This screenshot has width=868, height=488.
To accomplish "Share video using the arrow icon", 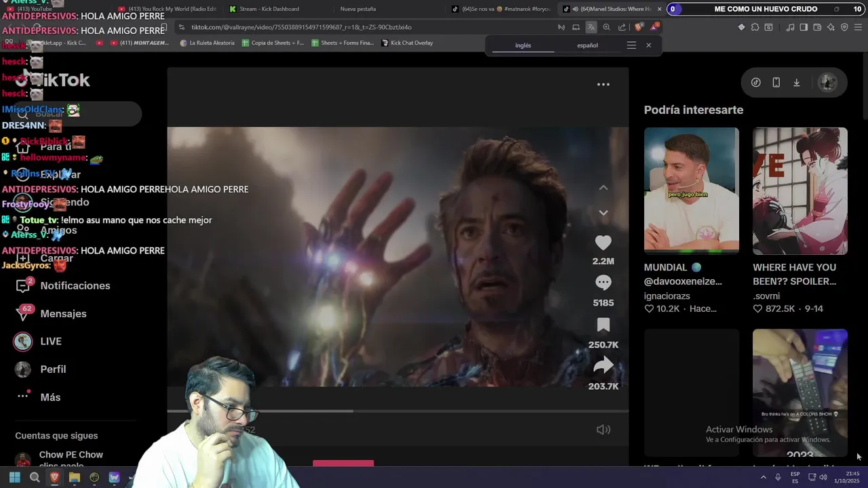I will 603,366.
